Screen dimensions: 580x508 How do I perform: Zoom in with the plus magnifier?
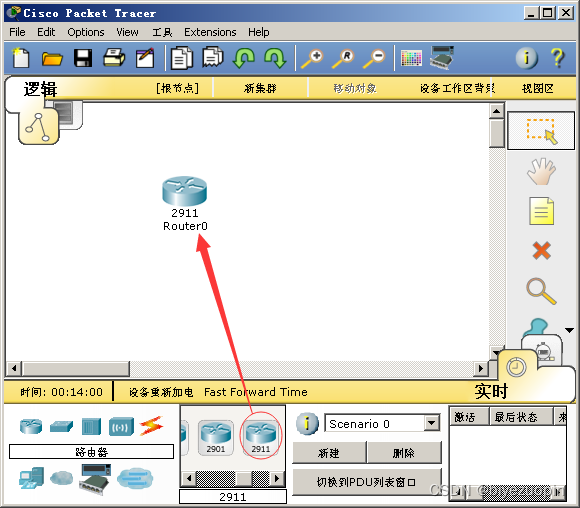click(x=312, y=58)
